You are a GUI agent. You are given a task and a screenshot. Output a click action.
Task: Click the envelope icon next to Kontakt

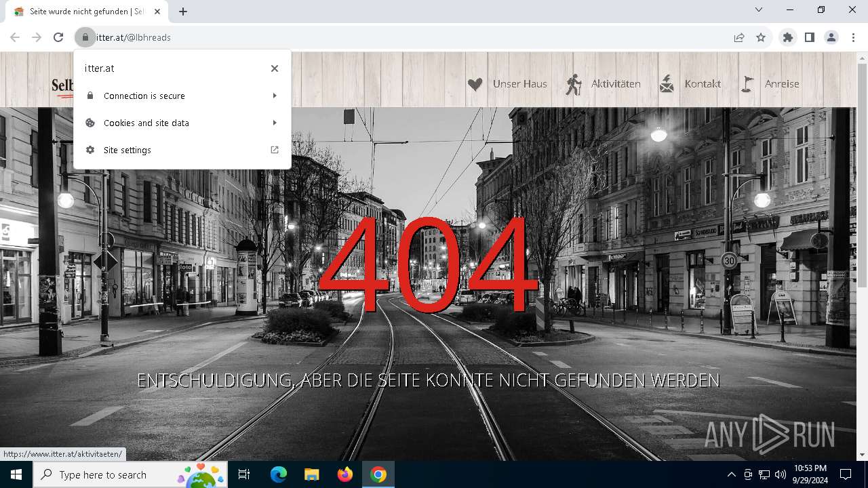[667, 84]
